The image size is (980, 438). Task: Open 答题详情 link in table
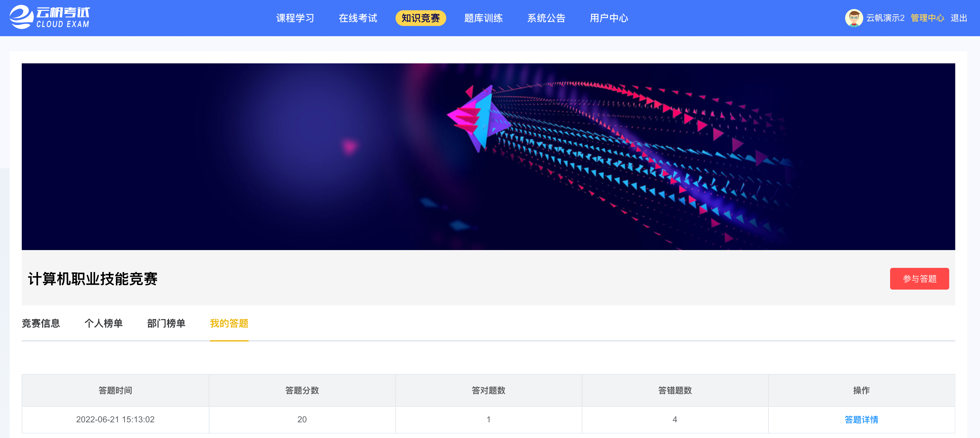click(861, 419)
